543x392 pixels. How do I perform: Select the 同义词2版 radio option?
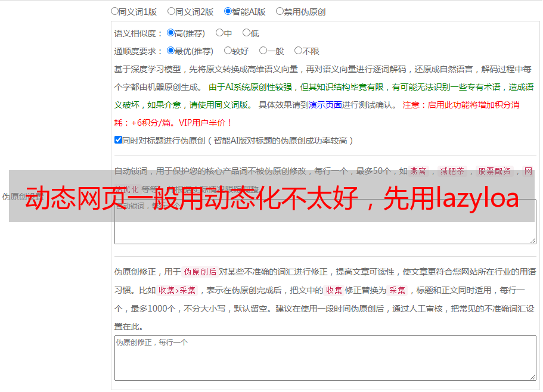click(x=171, y=11)
